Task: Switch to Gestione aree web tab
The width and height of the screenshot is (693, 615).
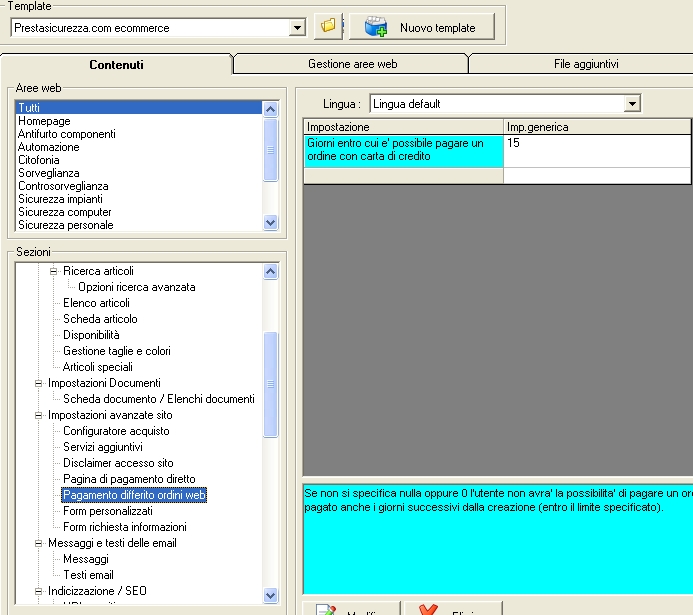Action: click(x=351, y=64)
